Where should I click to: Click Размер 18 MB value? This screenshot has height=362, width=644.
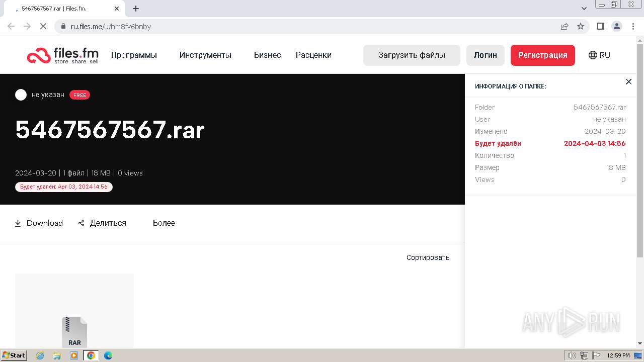(x=616, y=167)
